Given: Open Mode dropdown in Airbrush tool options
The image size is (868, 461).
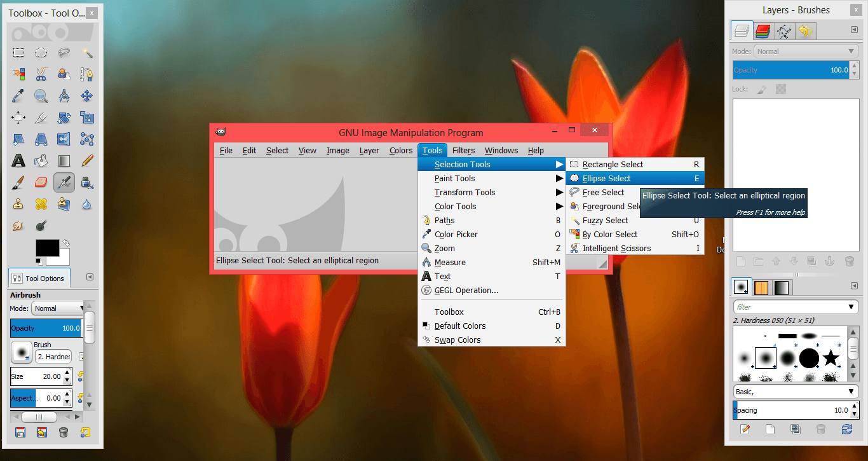Looking at the screenshot, I should [x=58, y=308].
